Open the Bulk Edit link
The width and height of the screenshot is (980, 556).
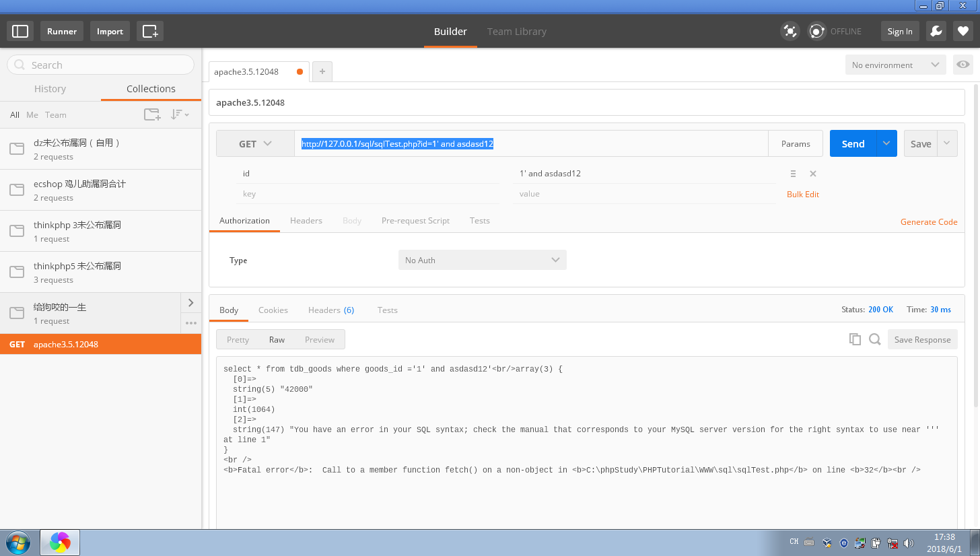click(803, 194)
